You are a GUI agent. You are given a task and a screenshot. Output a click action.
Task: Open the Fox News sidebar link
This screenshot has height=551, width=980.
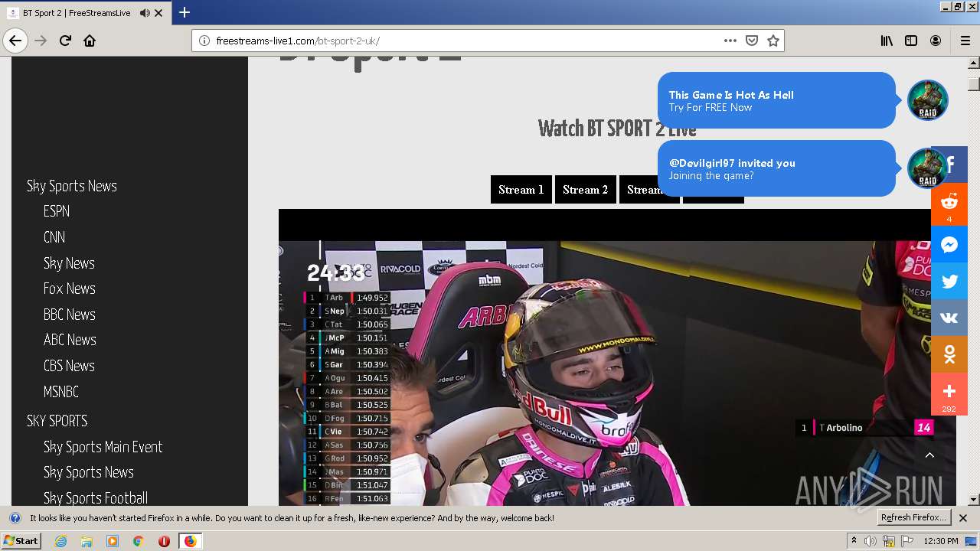(70, 289)
